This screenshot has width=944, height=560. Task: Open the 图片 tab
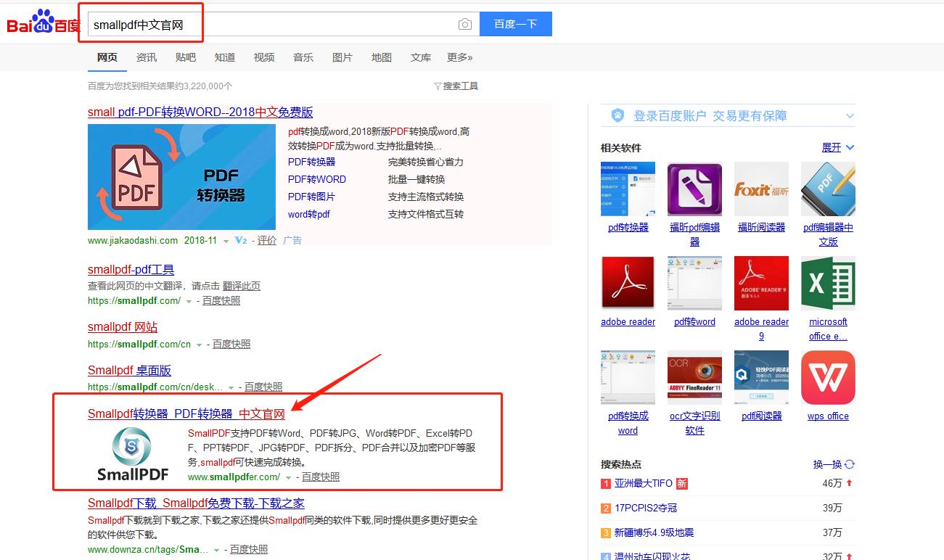[x=342, y=57]
